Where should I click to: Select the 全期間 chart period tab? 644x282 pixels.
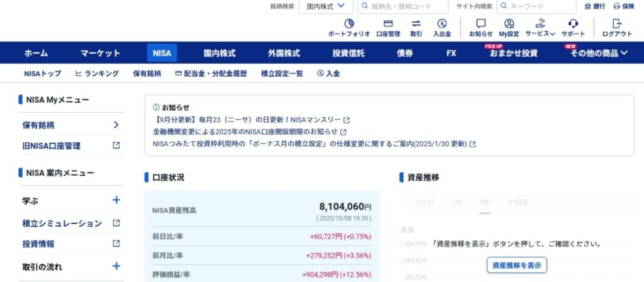[x=518, y=202]
